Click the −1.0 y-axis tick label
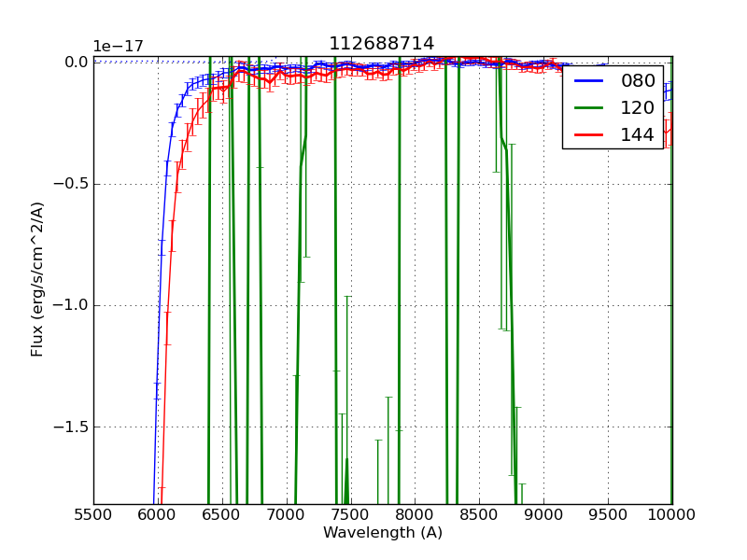Viewport: 747px width, 560px height. 70,305
